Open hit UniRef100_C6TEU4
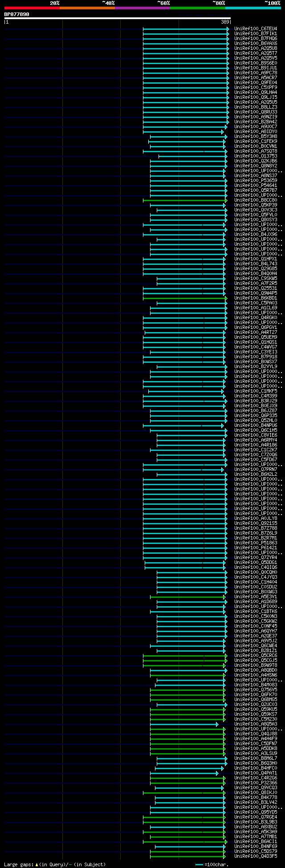 256,29
